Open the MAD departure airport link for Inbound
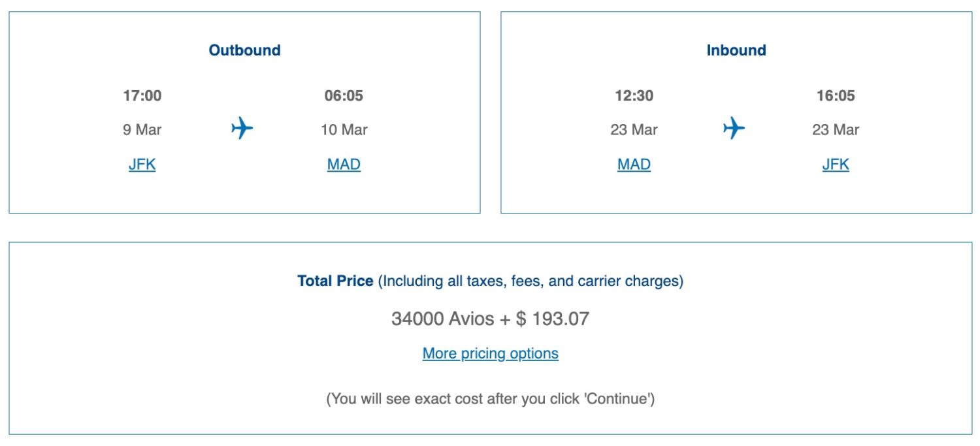Viewport: 980px width, 446px height. click(632, 164)
